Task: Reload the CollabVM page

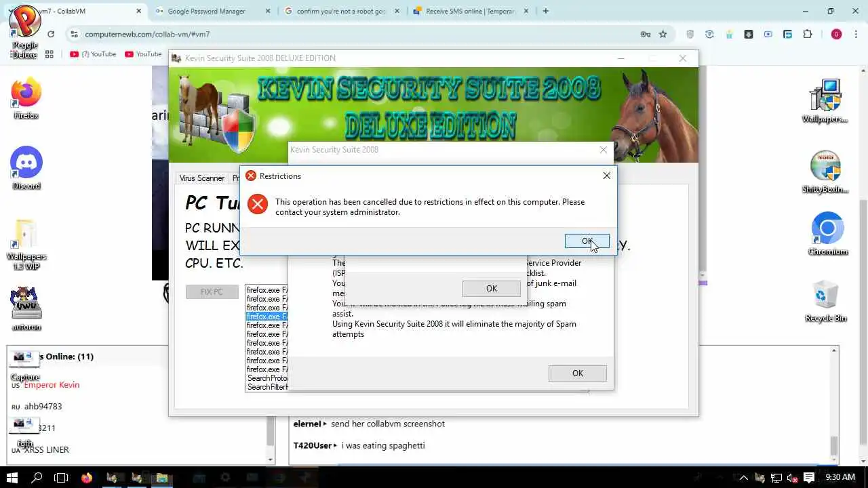Action: point(51,34)
